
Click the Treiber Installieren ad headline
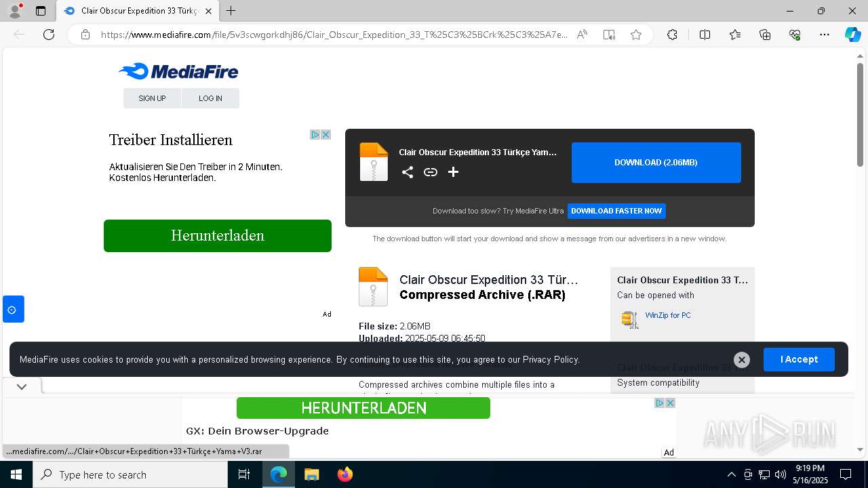(171, 140)
